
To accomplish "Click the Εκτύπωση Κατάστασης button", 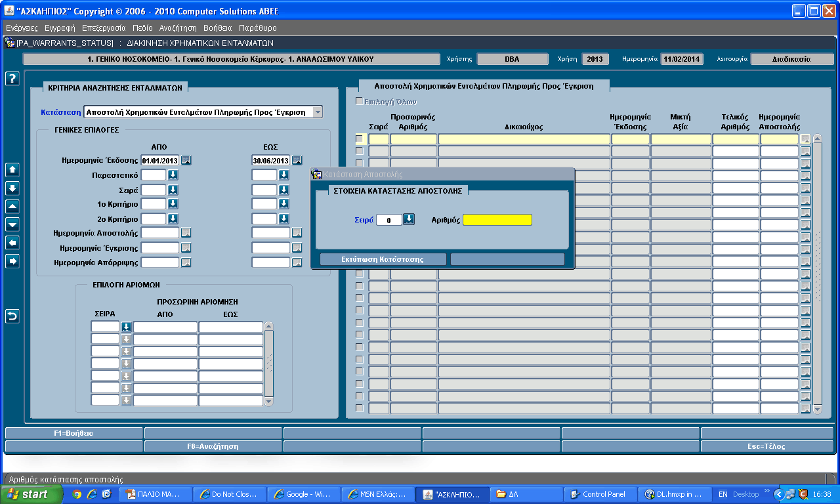I will pyautogui.click(x=383, y=259).
